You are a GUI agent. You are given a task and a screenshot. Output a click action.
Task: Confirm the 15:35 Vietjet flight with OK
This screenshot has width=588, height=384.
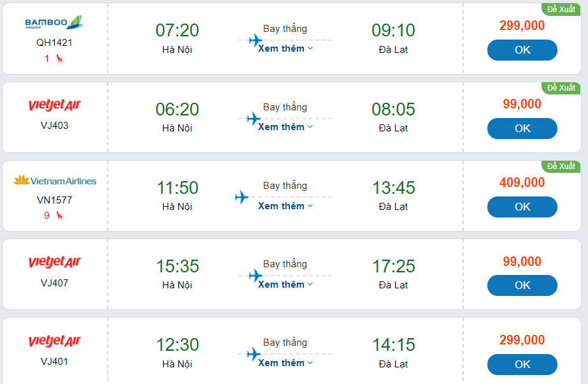click(522, 285)
